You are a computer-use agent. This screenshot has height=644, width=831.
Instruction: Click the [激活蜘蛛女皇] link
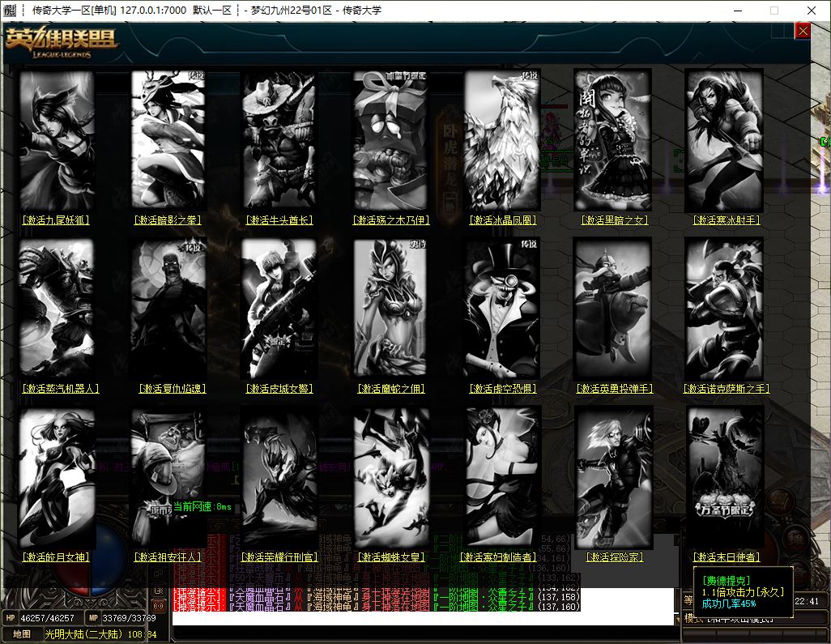[x=391, y=557]
